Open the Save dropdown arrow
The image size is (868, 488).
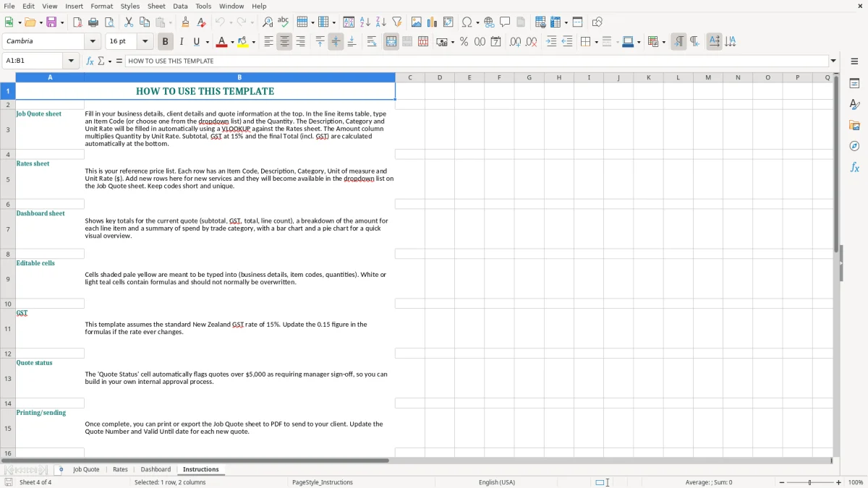62,22
